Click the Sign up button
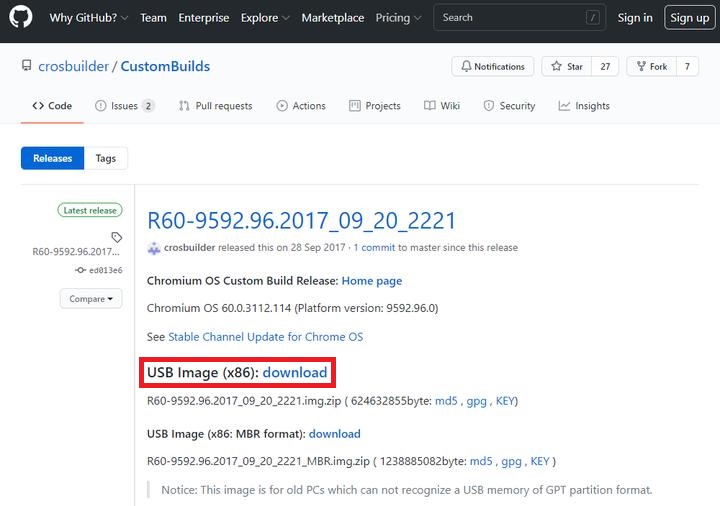The height and width of the screenshot is (506, 720). coord(689,17)
